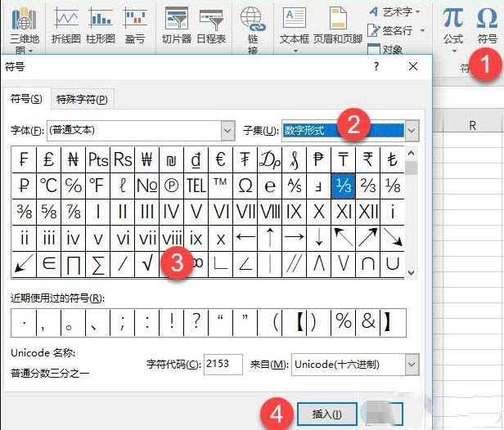Pick the recently used & symbol
504x430 pixels.
click(367, 322)
